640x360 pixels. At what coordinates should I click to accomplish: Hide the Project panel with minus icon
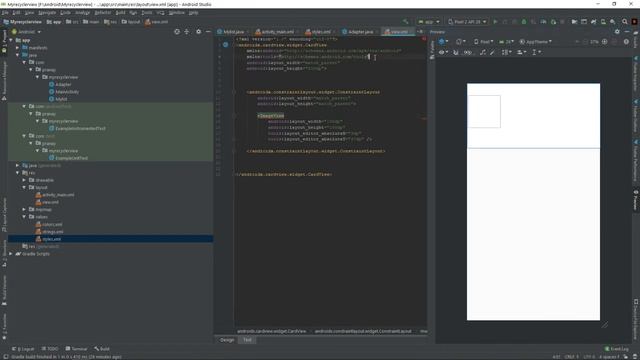pos(208,31)
